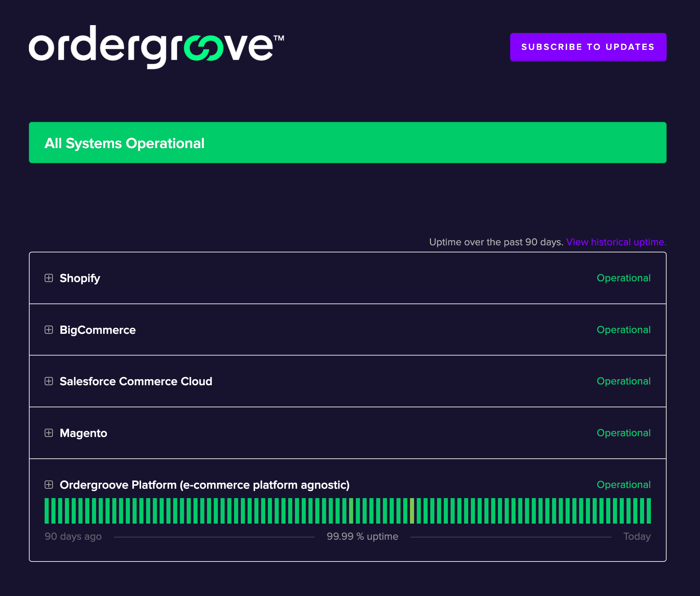Click the Magento row title
This screenshot has width=700, height=596.
83,433
